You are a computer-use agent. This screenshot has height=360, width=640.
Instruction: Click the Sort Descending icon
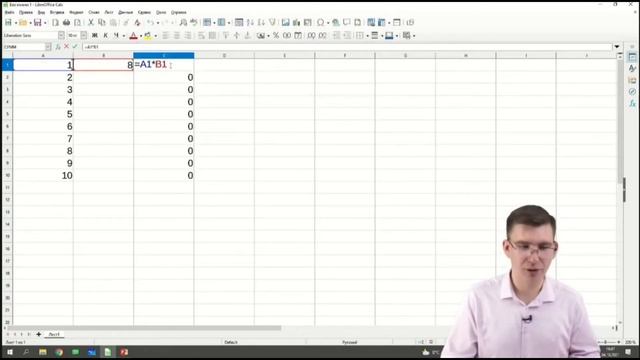pyautogui.click(x=261, y=22)
